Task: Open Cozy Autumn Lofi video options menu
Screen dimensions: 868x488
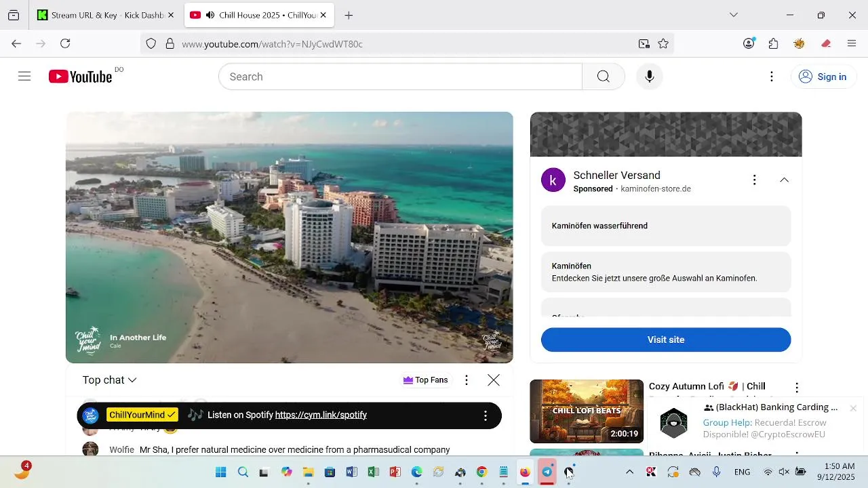Action: tap(797, 388)
